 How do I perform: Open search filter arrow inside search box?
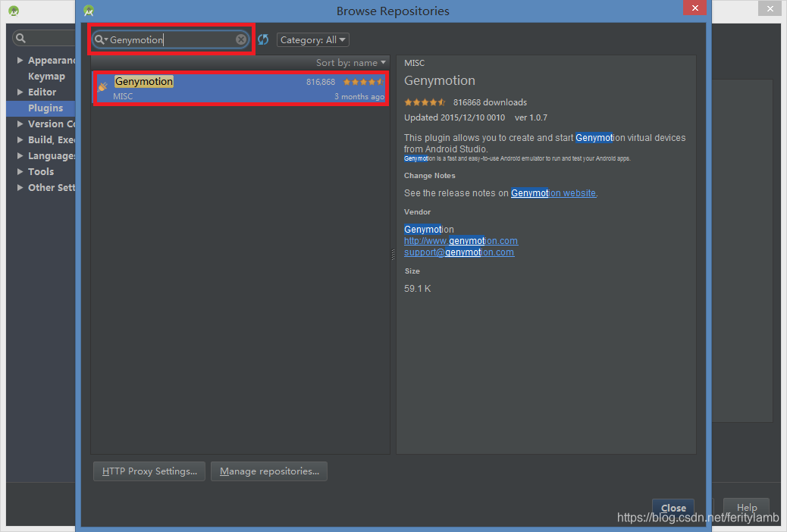108,39
